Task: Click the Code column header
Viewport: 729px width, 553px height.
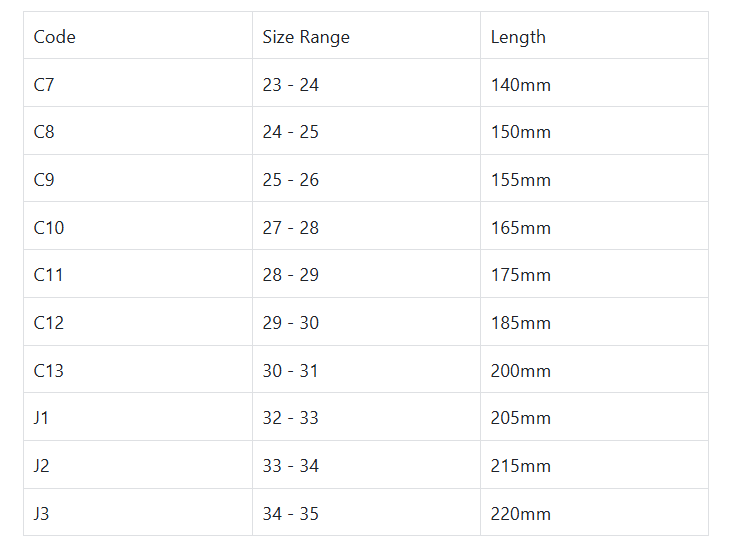Action: click(55, 37)
